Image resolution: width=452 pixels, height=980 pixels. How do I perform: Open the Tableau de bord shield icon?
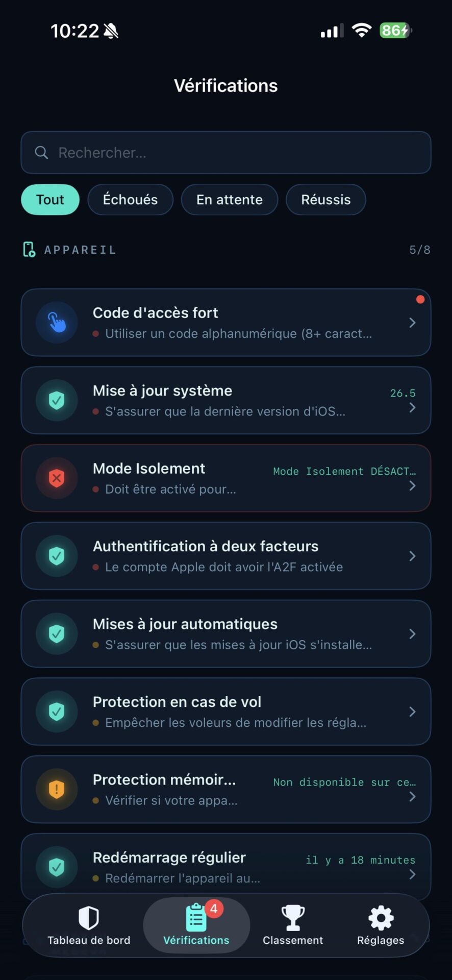coord(89,918)
